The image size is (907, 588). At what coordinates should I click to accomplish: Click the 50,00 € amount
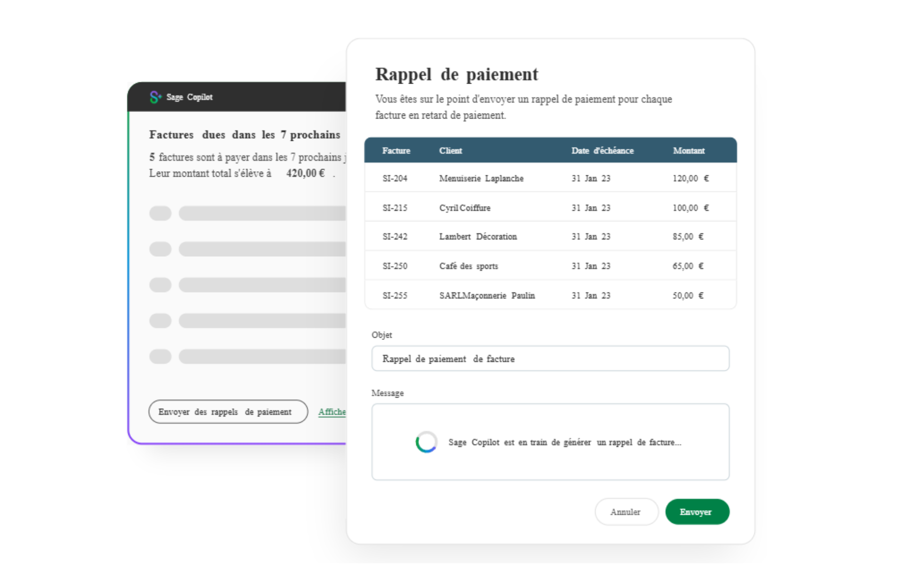point(688,295)
